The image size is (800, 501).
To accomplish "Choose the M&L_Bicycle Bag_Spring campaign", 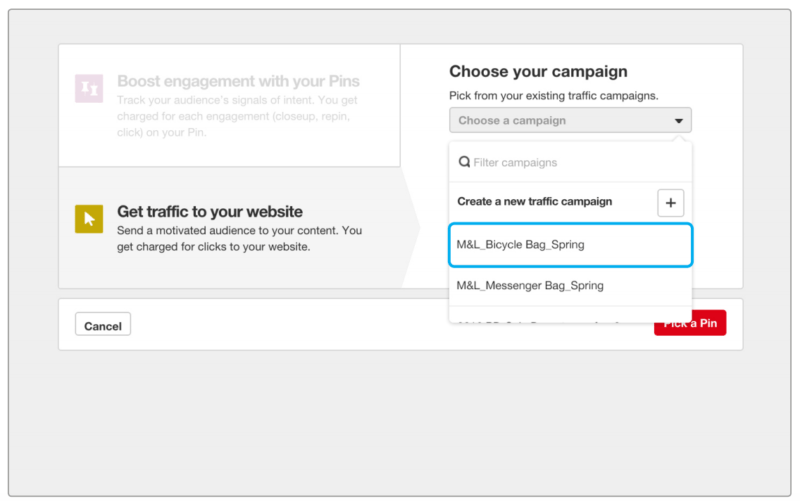I will click(570, 245).
